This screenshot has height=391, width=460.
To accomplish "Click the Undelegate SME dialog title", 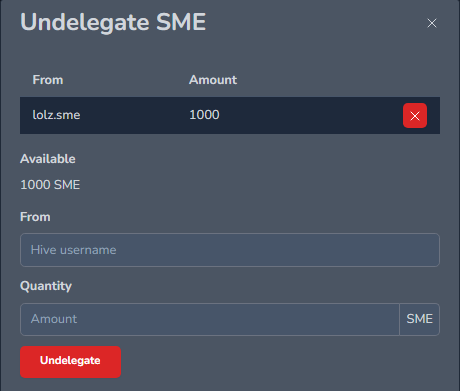I will 113,23.
